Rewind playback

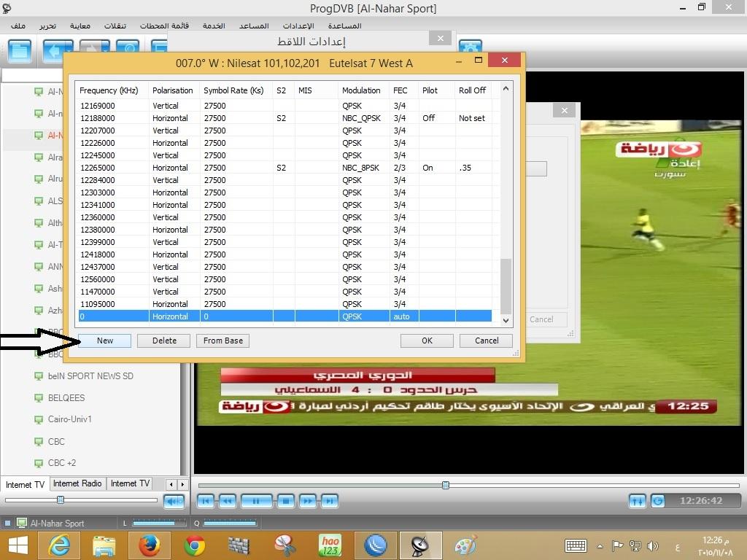point(228,501)
